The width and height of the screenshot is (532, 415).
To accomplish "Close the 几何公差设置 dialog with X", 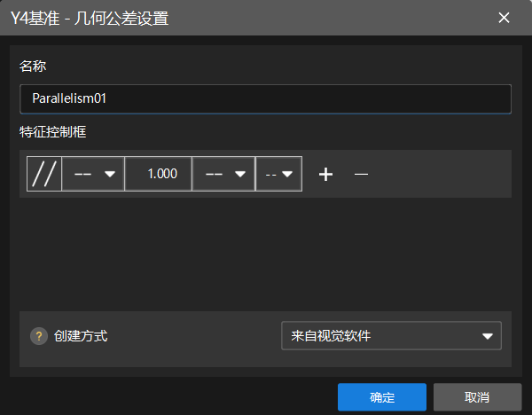I will 504,18.
